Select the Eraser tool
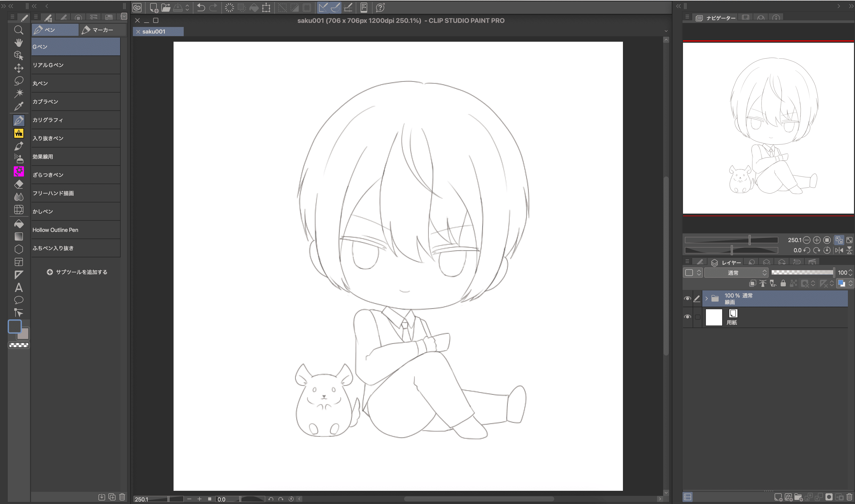The width and height of the screenshot is (855, 504). [19, 184]
